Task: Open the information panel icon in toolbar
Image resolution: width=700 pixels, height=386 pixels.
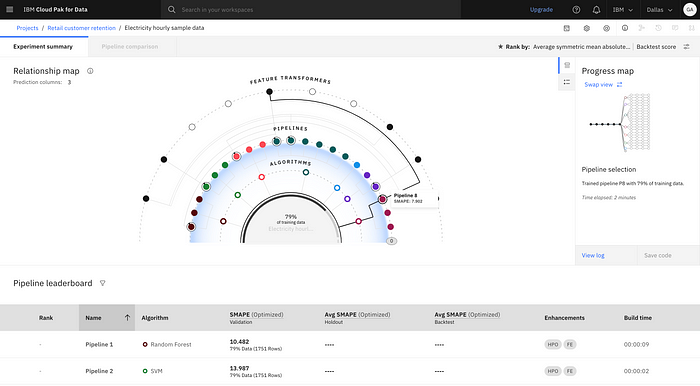Action: point(625,28)
